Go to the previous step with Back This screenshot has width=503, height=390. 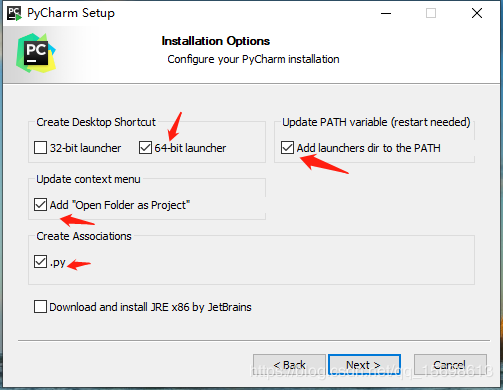click(289, 365)
